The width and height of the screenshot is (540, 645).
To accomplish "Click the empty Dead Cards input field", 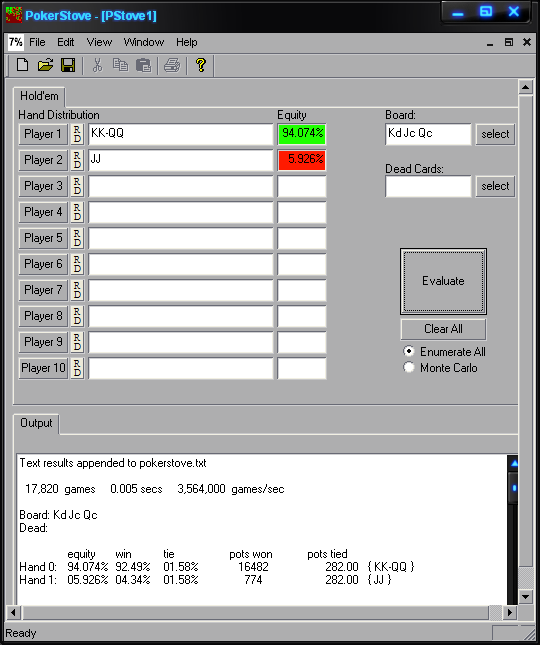I will pyautogui.click(x=428, y=186).
